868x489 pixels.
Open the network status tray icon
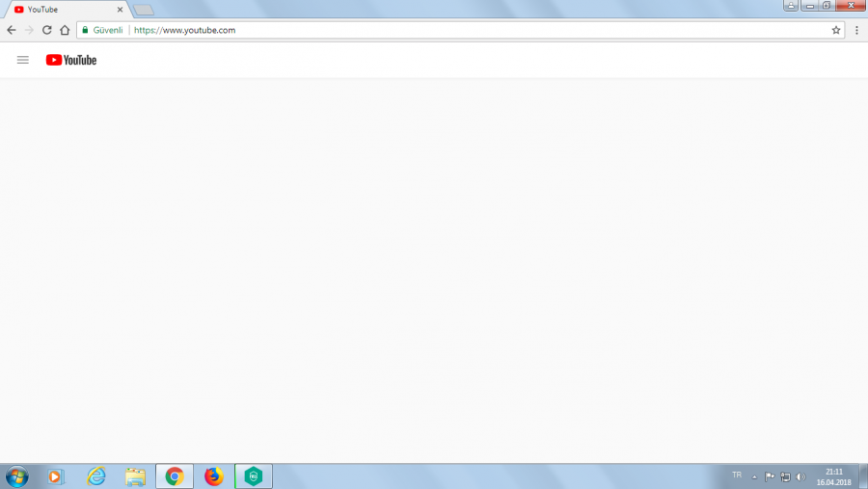(x=785, y=476)
